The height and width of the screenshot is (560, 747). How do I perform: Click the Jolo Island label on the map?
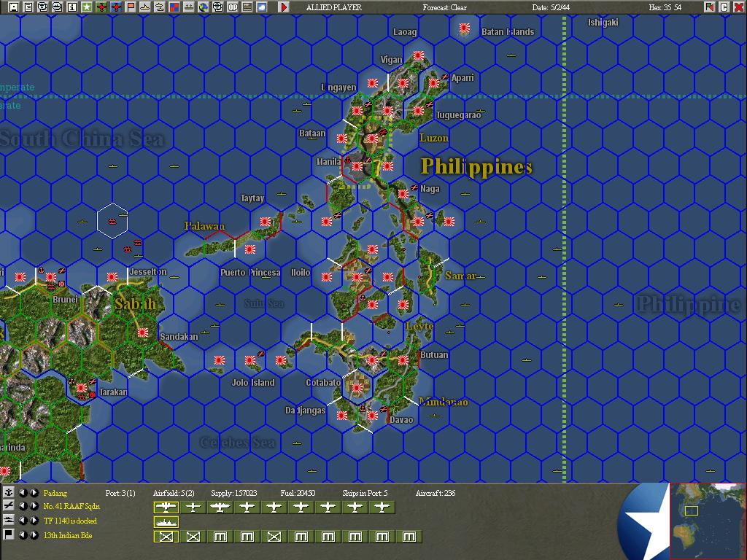coord(253,382)
